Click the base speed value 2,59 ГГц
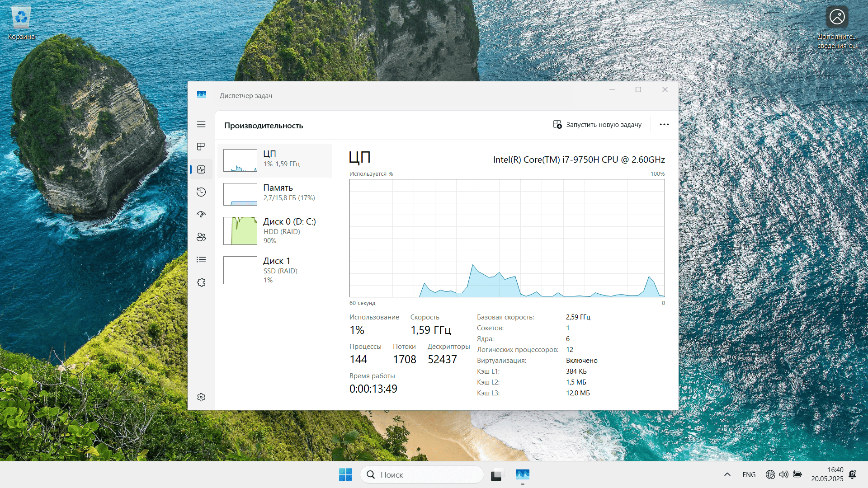 pyautogui.click(x=578, y=317)
